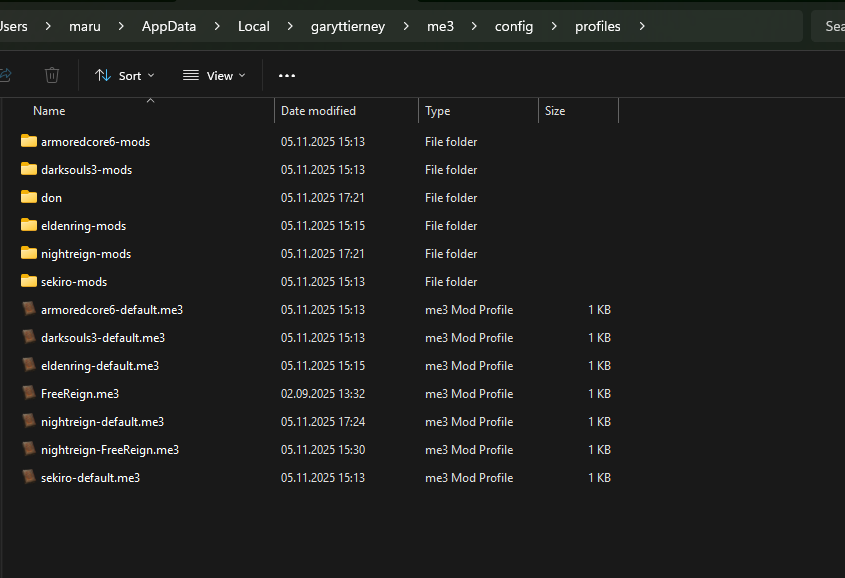
Task: Sort files by the Name column header
Action: click(49, 111)
